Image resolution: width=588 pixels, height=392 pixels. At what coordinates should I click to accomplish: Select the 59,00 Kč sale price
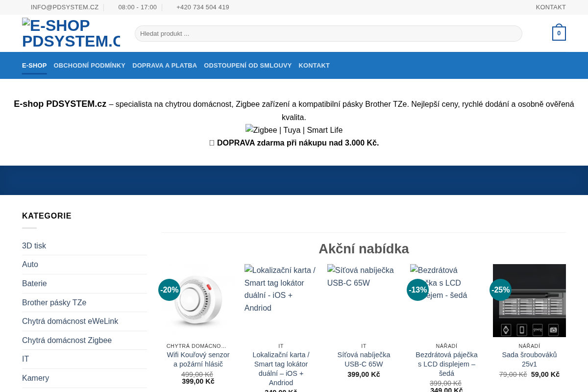[545, 374]
